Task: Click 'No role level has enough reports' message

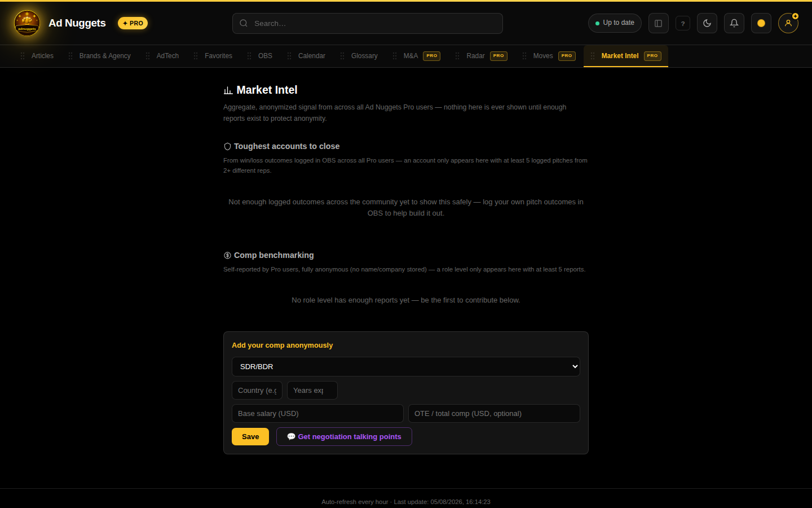Action: tap(406, 300)
